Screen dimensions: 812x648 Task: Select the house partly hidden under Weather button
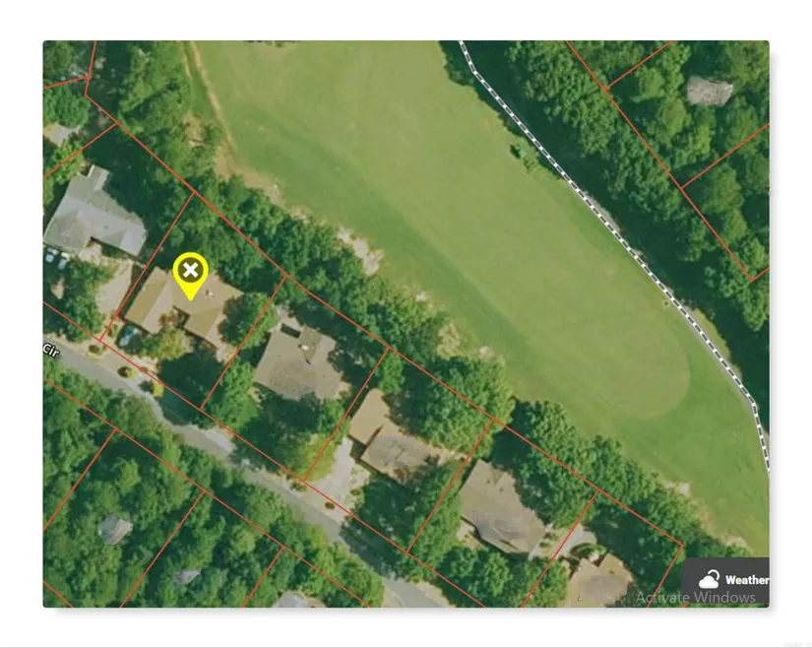[x=599, y=582]
